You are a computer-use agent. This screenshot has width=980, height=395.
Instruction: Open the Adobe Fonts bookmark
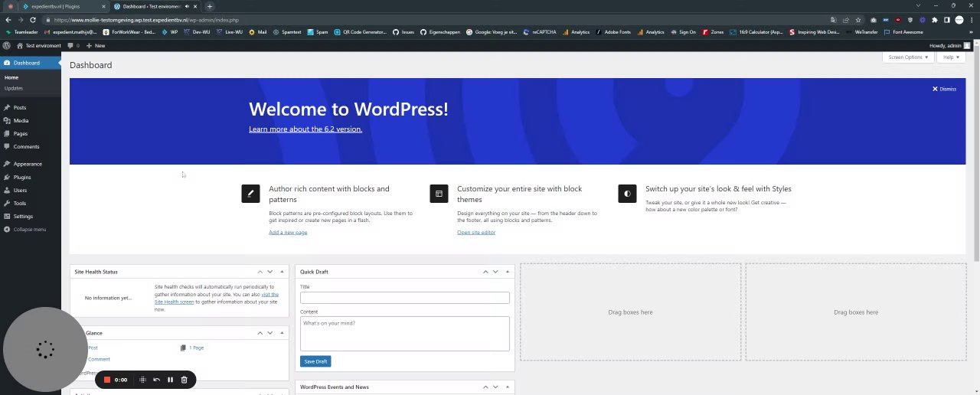[x=612, y=32]
